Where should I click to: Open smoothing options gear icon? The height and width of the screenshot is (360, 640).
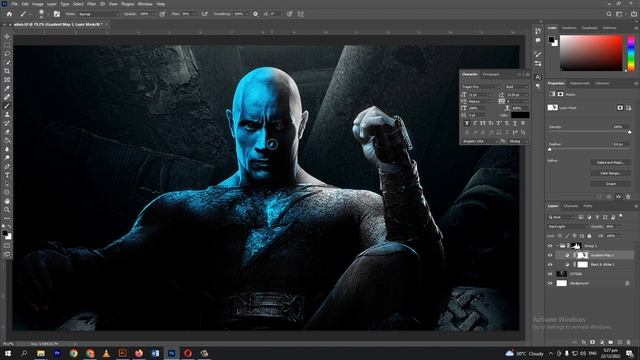pos(256,14)
